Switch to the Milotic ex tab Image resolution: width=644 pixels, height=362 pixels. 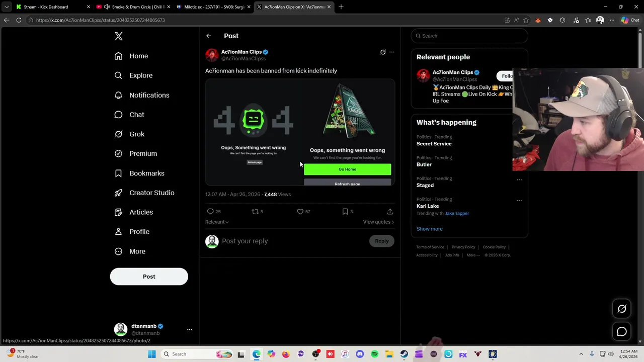[x=213, y=7]
